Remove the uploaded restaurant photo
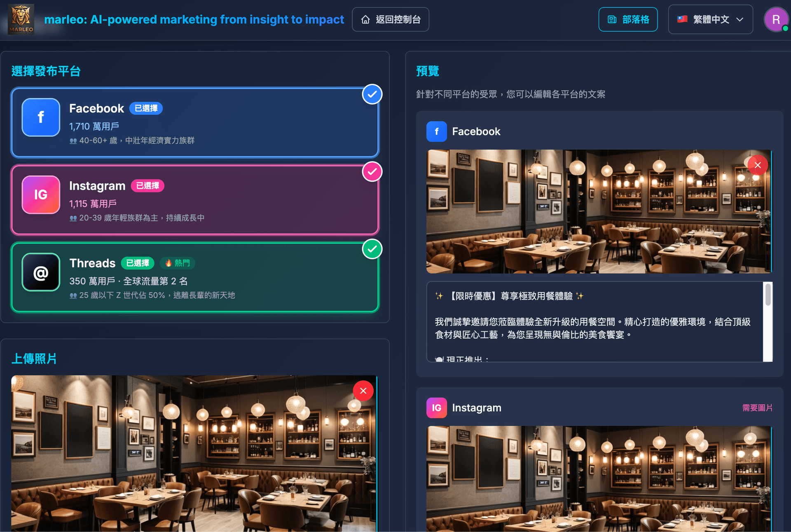This screenshot has height=532, width=791. 363,391
